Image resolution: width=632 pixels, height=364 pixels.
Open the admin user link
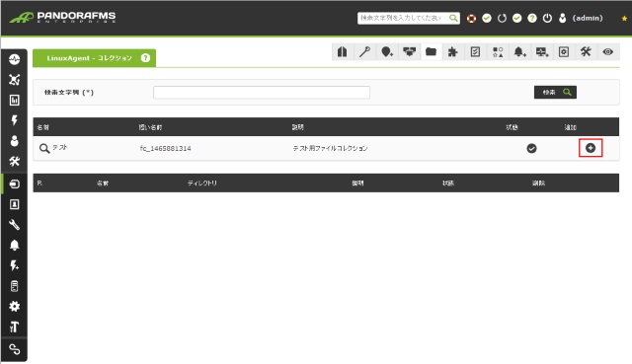tap(588, 18)
